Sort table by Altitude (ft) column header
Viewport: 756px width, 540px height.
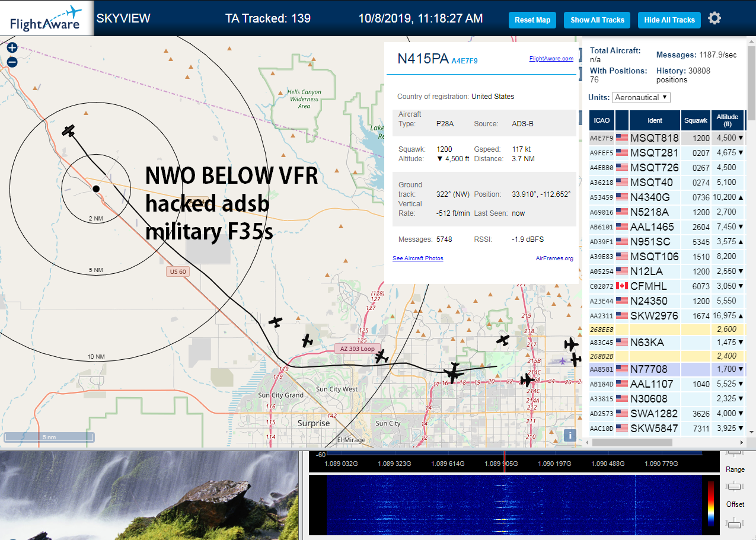[727, 120]
